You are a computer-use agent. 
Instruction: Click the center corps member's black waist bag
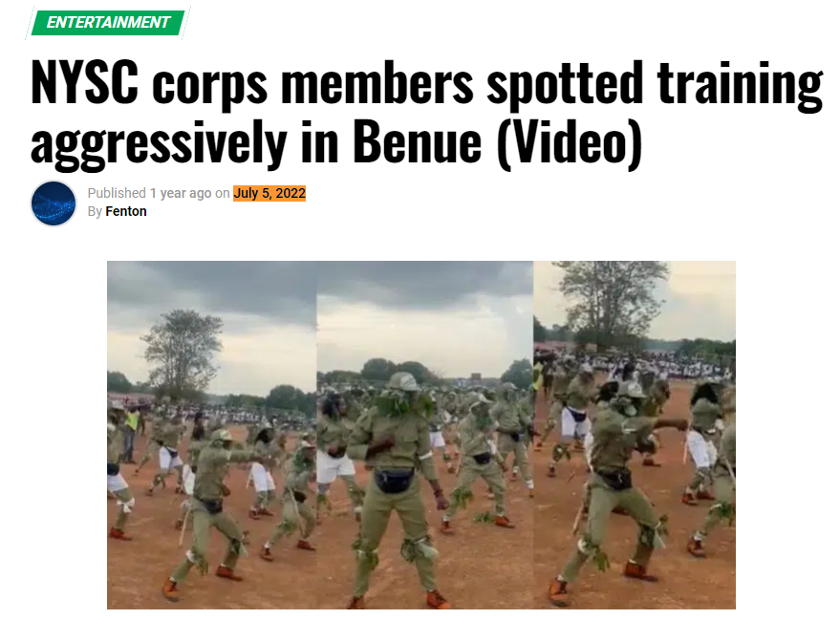point(395,480)
